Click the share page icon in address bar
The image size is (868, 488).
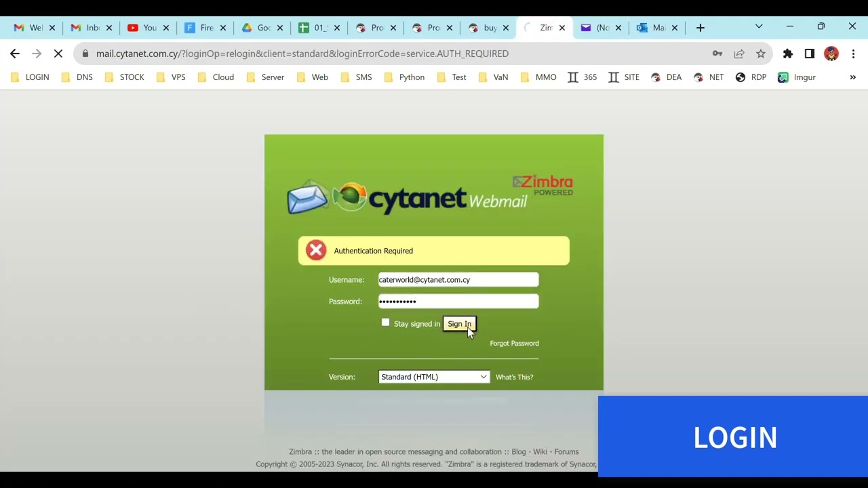[739, 54]
